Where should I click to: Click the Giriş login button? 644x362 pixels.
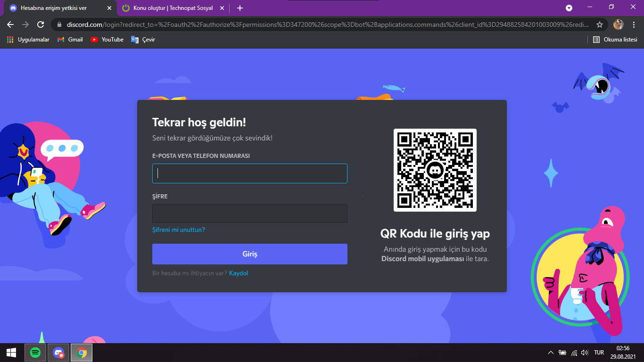[x=249, y=254]
